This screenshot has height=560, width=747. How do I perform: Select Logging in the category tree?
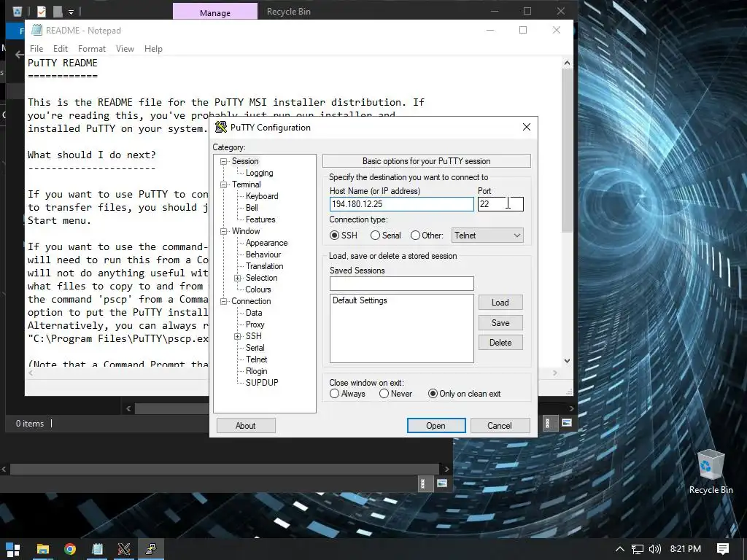coord(259,173)
